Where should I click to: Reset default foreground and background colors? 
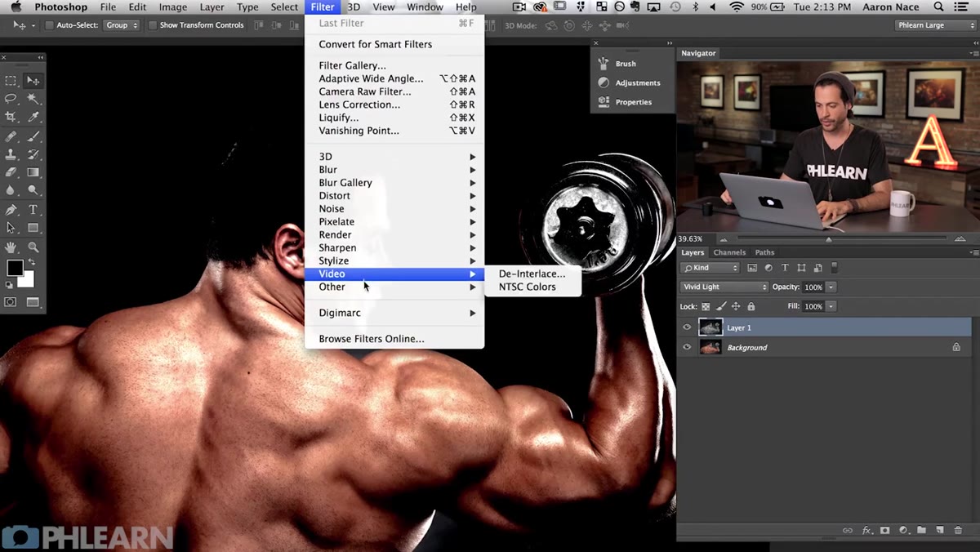click(9, 285)
